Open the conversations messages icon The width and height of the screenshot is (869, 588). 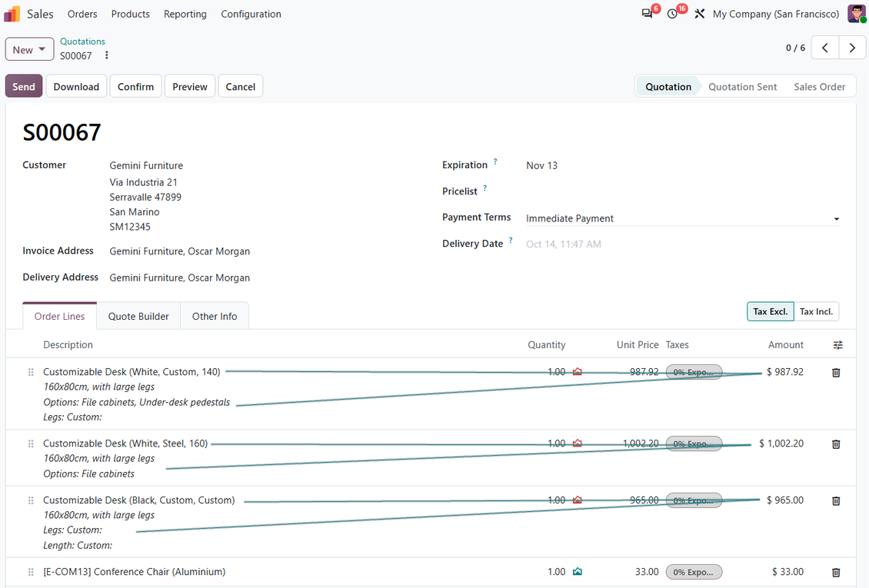click(647, 14)
